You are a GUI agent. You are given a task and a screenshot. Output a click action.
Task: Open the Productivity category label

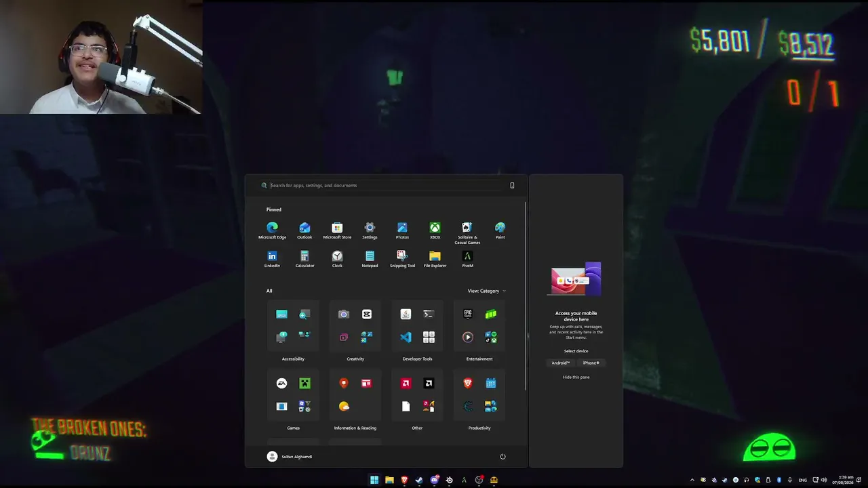tap(479, 428)
